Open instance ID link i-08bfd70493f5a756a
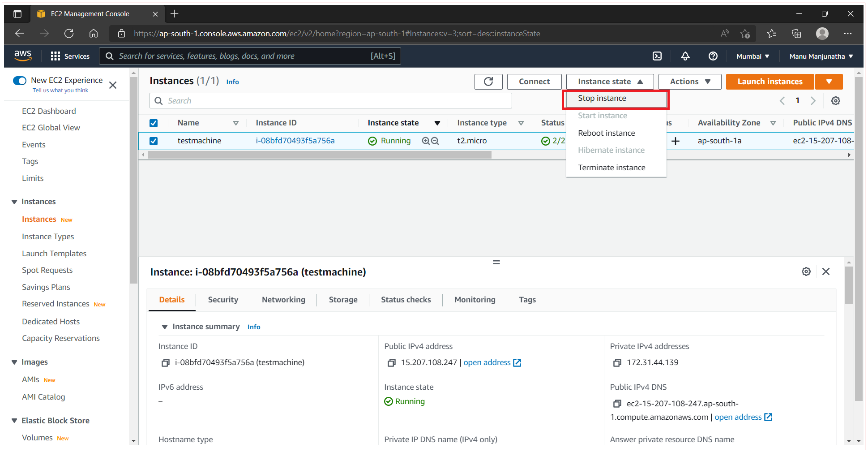 295,141
